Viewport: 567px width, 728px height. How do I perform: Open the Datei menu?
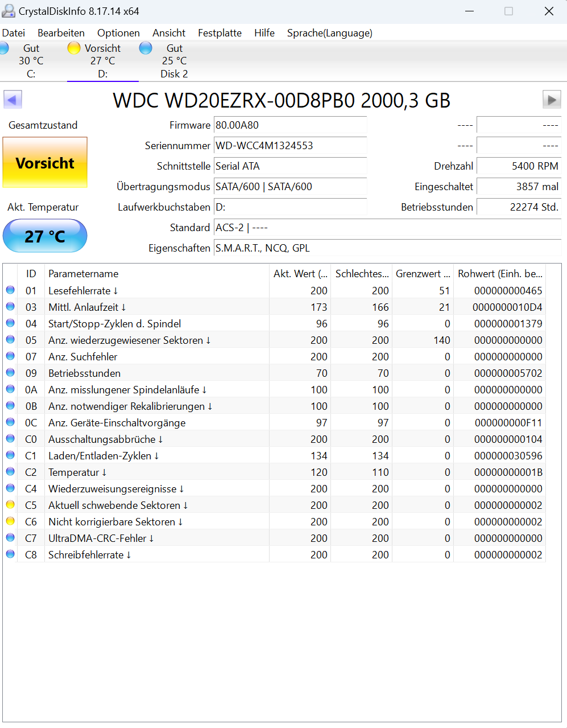(x=14, y=33)
